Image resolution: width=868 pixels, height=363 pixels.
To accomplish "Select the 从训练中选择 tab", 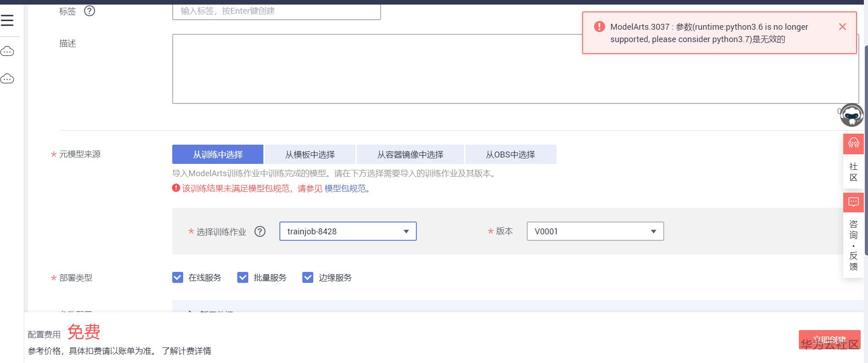I will [218, 154].
